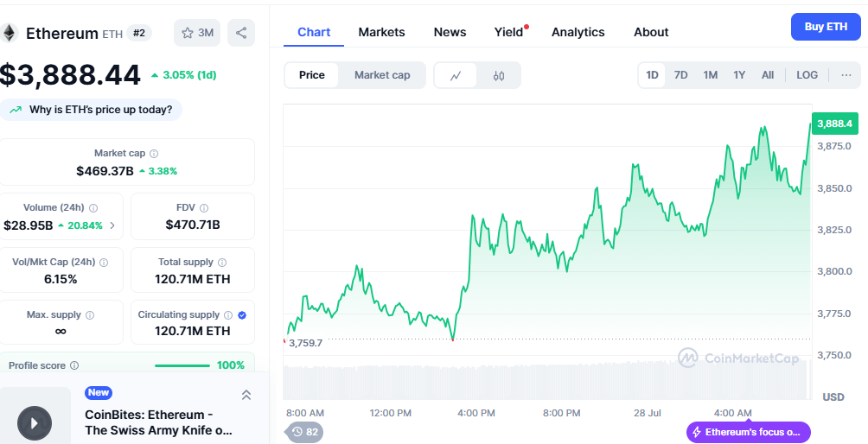Image resolution: width=868 pixels, height=444 pixels.
Task: Open chart more options ellipsis
Action: tap(846, 75)
